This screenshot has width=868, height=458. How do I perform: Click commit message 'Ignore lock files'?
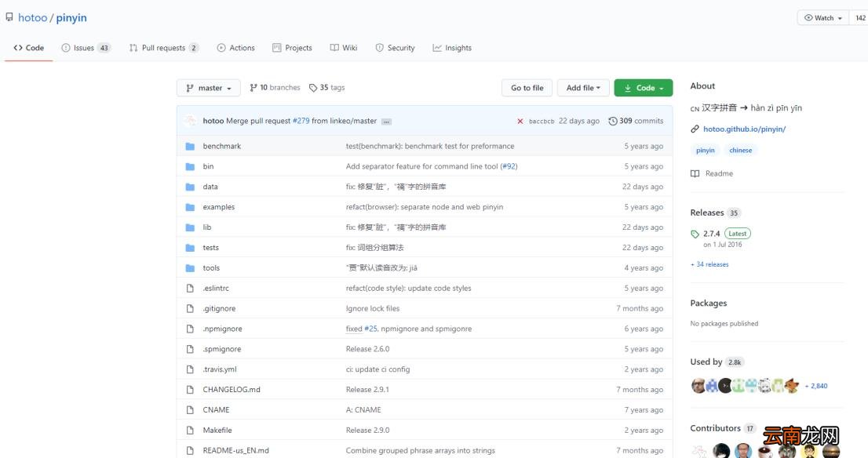click(373, 309)
